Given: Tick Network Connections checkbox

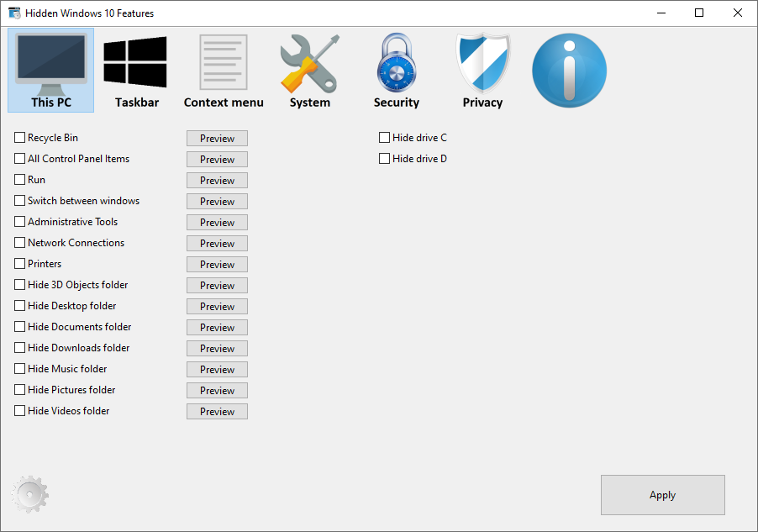Looking at the screenshot, I should pos(20,243).
